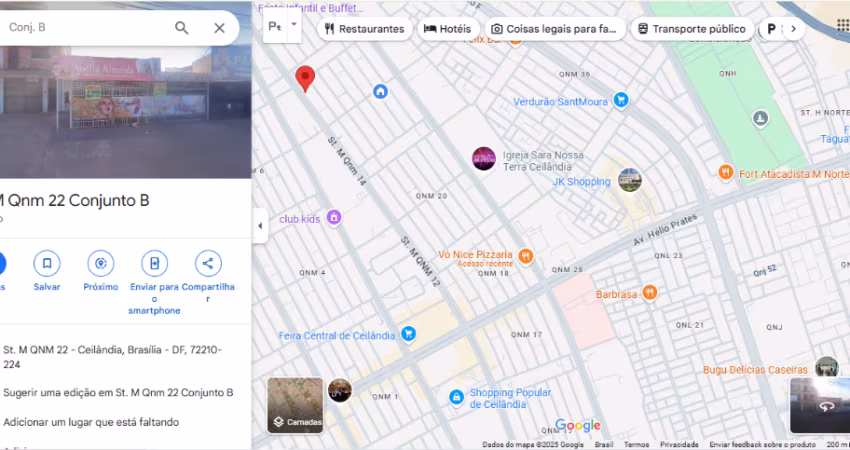Click Enviar feedback sobre o produto
The width and height of the screenshot is (850, 450).
762,445
